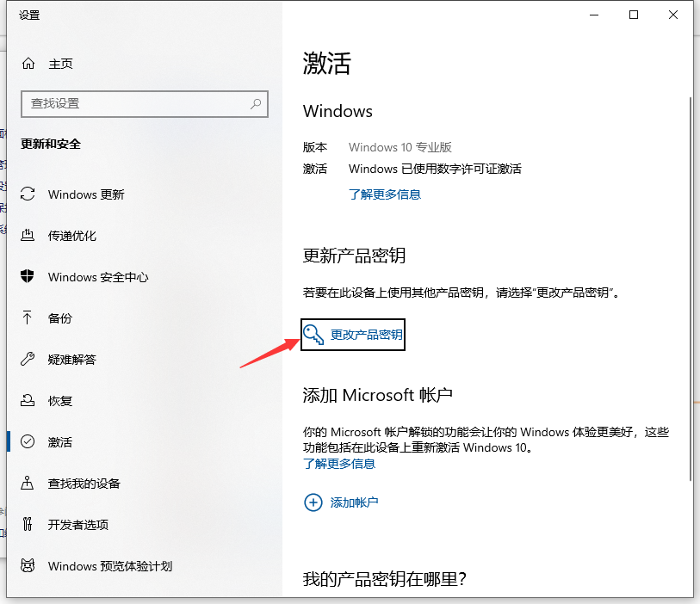This screenshot has height=604, width=700.
Task: Select the Troubleshoot wrench icon
Action: pos(28,360)
